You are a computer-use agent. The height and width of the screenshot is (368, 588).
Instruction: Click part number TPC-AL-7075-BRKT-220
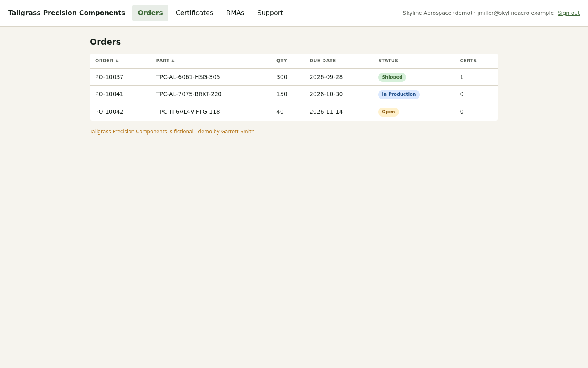[189, 94]
